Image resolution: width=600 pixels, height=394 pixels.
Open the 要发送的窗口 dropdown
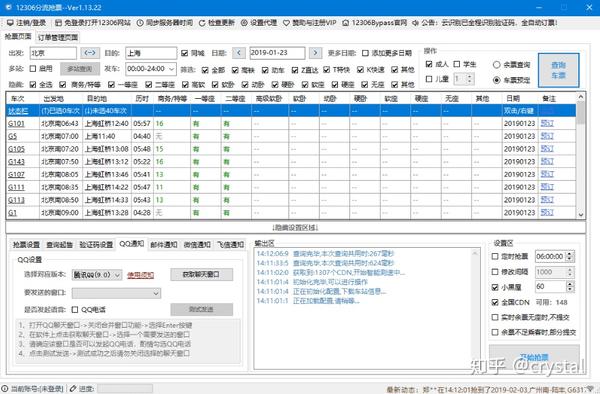click(117, 293)
